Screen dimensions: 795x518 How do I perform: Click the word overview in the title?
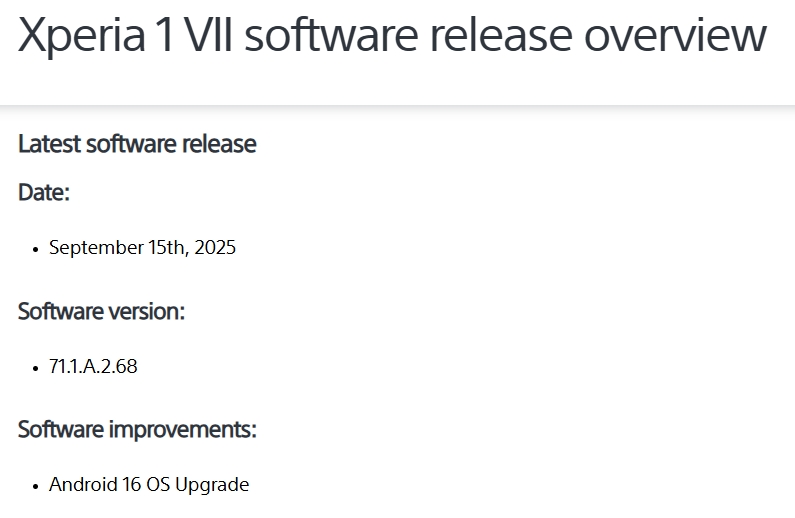(675, 35)
